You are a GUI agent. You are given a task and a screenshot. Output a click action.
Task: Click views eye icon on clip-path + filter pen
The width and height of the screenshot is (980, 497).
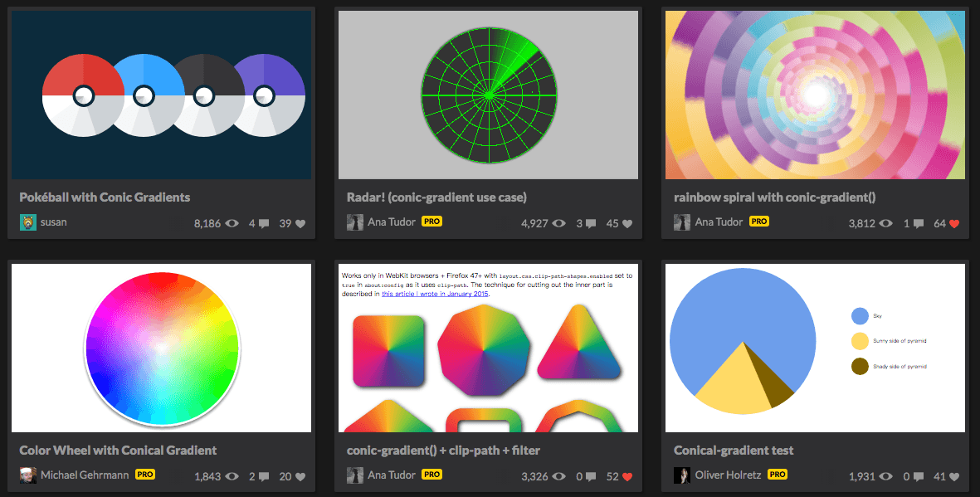(559, 476)
